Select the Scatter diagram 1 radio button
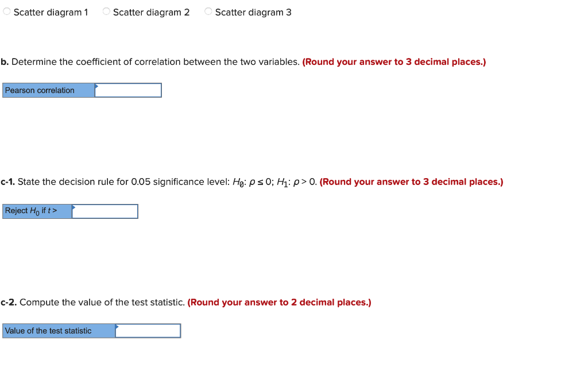 coord(6,11)
